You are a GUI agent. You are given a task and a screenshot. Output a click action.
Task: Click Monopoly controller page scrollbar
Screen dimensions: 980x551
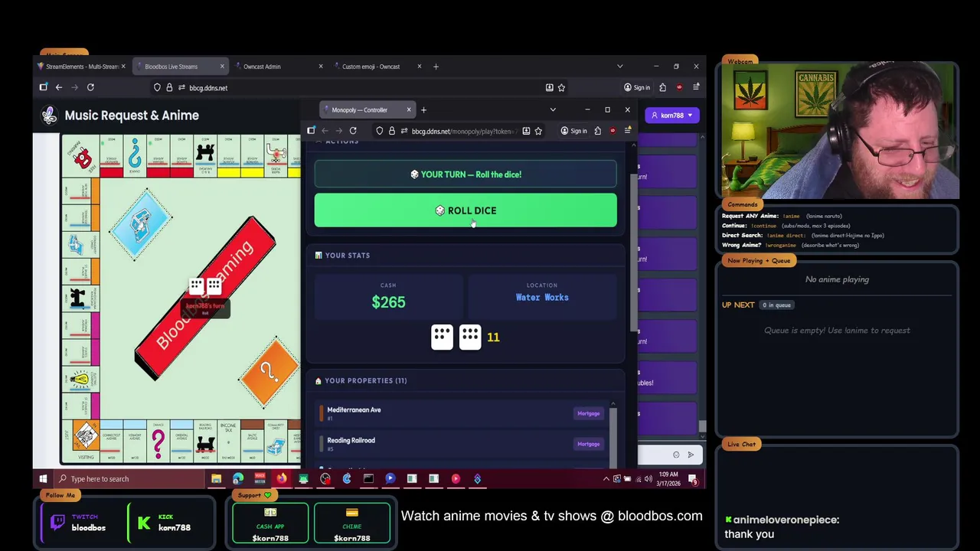point(633,253)
